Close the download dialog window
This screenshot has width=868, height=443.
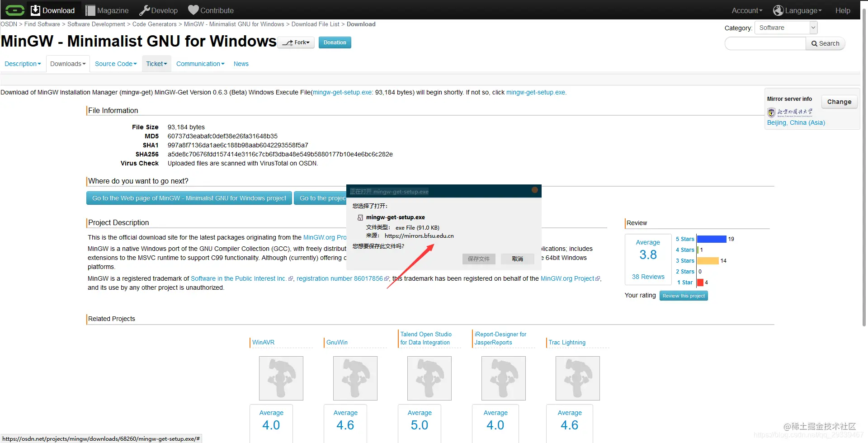pos(535,190)
